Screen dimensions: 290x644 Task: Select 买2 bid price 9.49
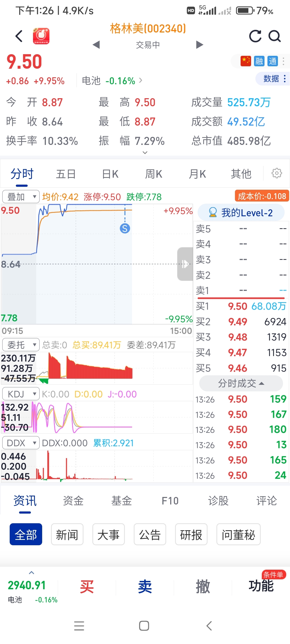(x=241, y=321)
